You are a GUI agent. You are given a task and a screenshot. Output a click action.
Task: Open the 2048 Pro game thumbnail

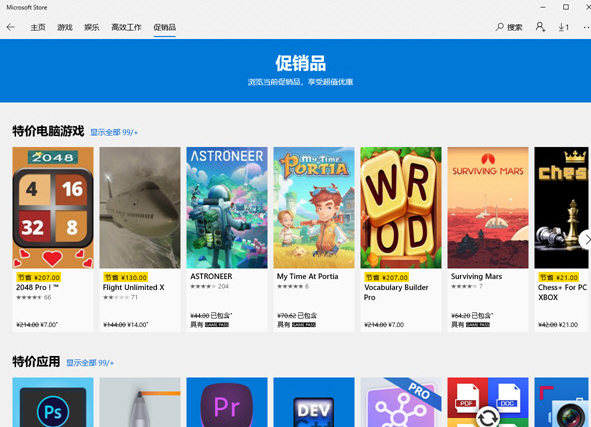click(53, 208)
